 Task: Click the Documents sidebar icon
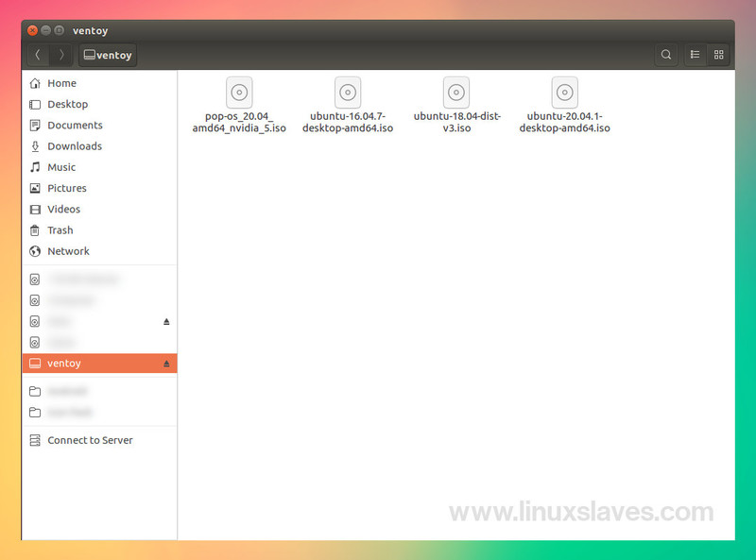[x=35, y=126]
